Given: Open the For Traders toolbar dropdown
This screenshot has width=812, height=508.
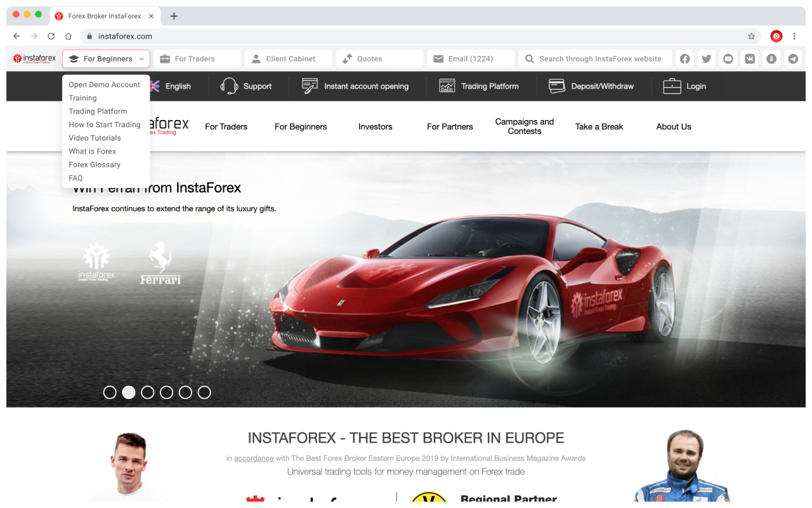Looking at the screenshot, I should coord(197,59).
